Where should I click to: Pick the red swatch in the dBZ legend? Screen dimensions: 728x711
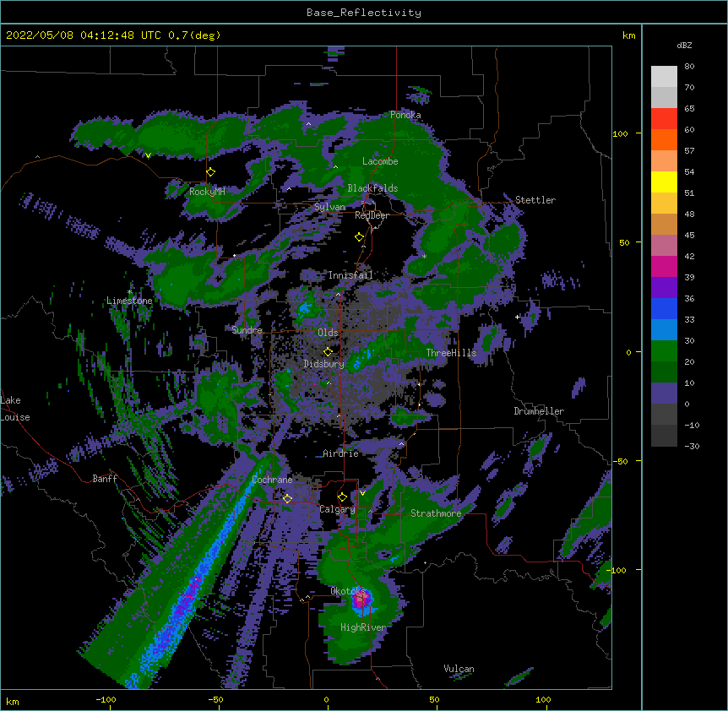[x=664, y=118]
